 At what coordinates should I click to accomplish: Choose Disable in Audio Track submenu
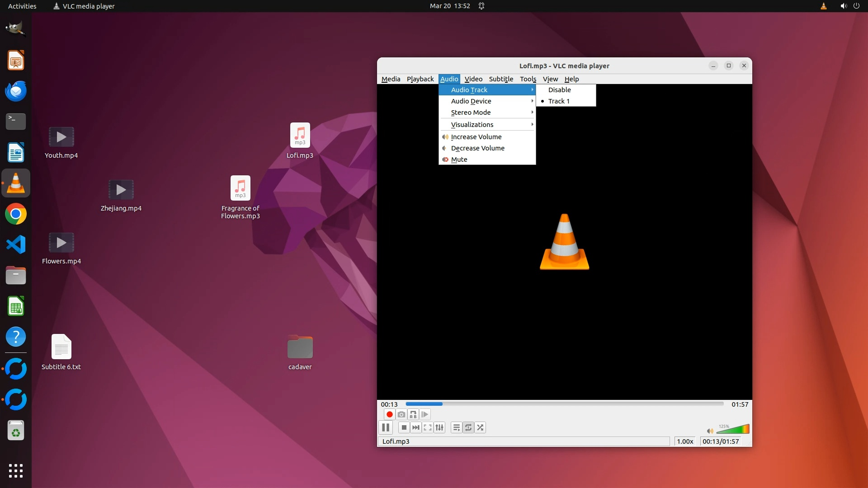[x=559, y=90]
